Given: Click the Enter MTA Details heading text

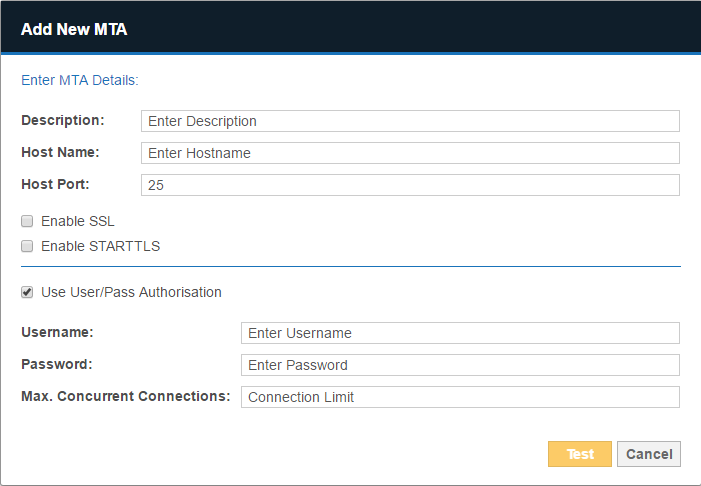Looking at the screenshot, I should (x=79, y=80).
